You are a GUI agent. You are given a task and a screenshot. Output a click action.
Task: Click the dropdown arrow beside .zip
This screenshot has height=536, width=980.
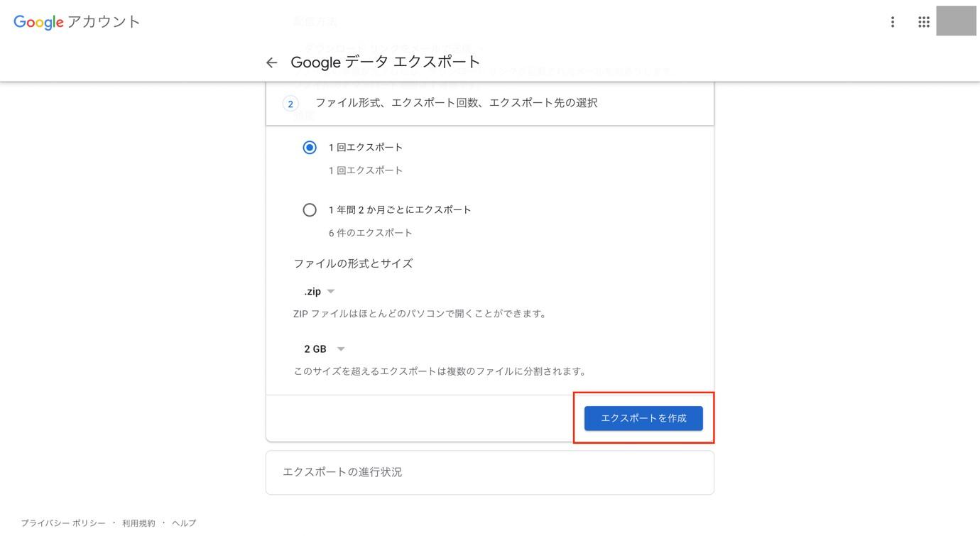(x=332, y=290)
